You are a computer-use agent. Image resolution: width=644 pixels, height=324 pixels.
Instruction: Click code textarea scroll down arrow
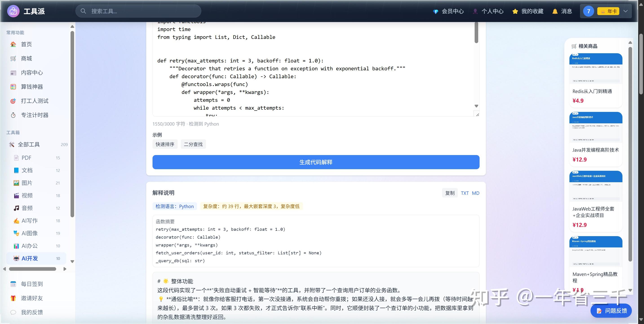(x=476, y=106)
